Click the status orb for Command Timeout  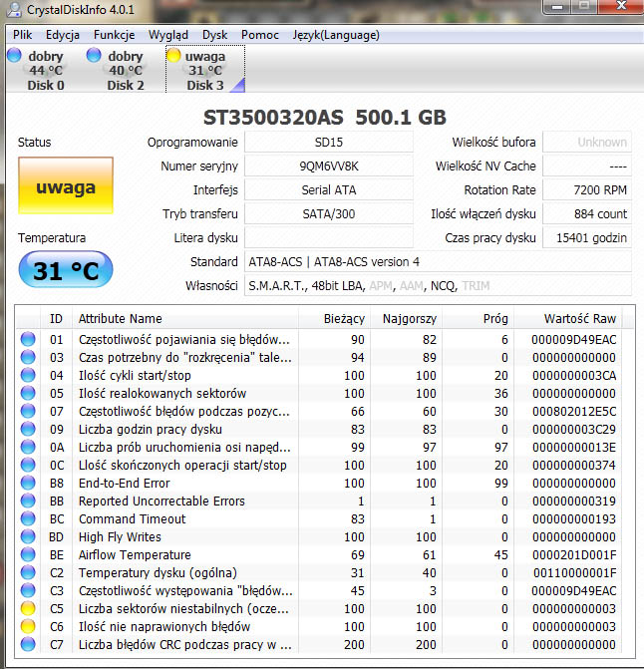[28, 518]
